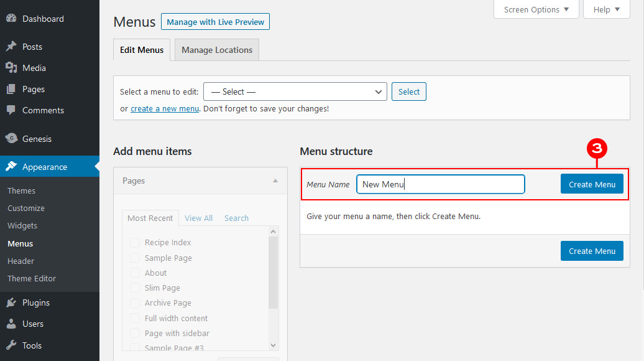The width and height of the screenshot is (644, 361).
Task: Click the create a new menu link
Action: 165,108
